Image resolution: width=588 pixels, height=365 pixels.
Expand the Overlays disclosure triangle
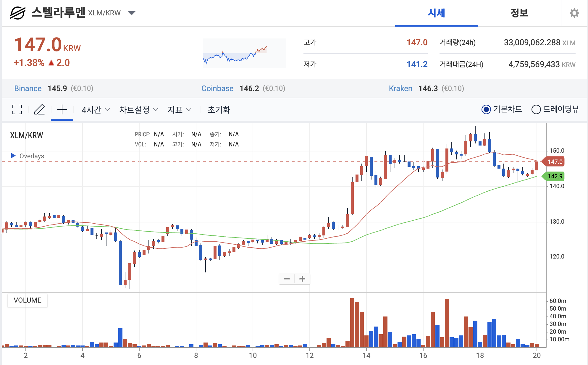click(13, 156)
